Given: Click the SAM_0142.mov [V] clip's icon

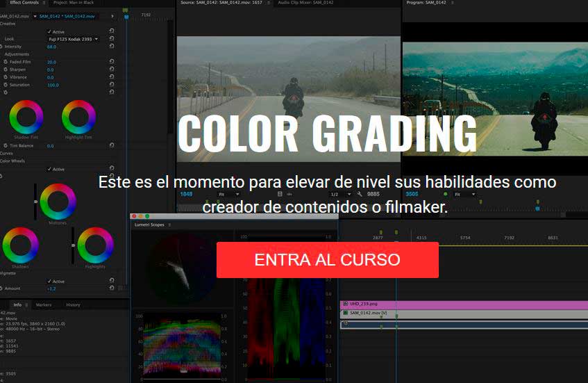Looking at the screenshot, I should [x=346, y=313].
